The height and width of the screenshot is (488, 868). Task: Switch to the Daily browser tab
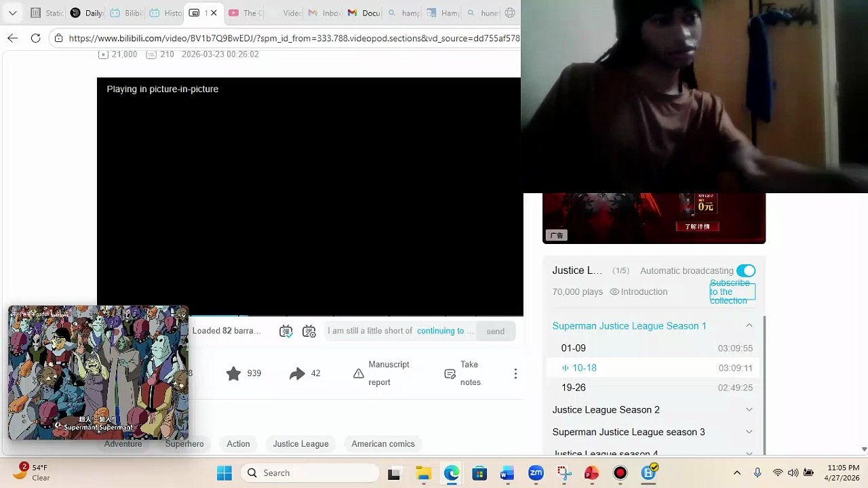87,13
